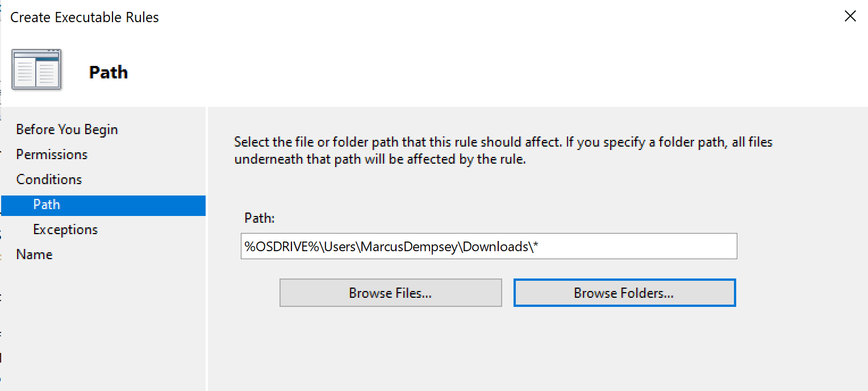Screen dimensions: 868x391
Task: Click the Downloads segment in path field
Action: click(496, 247)
